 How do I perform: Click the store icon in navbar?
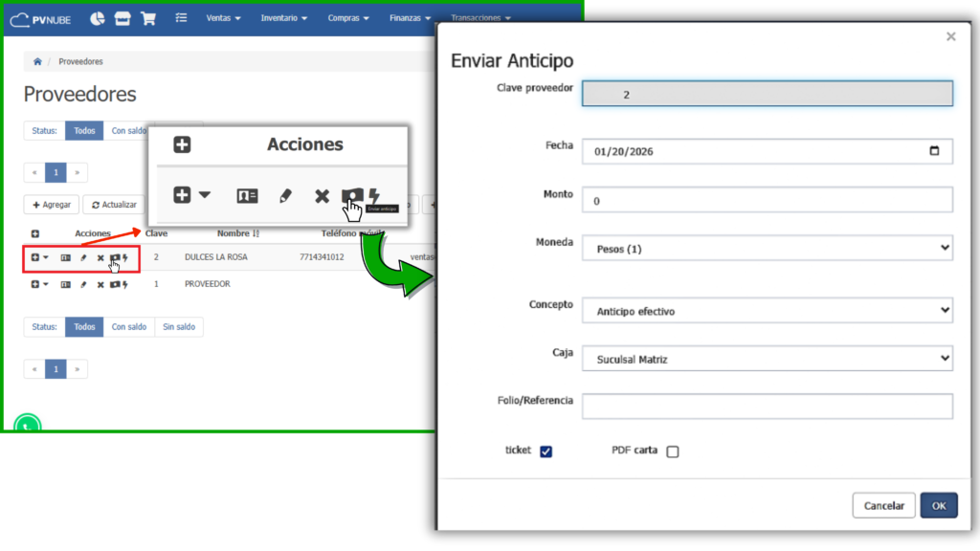coord(122,18)
